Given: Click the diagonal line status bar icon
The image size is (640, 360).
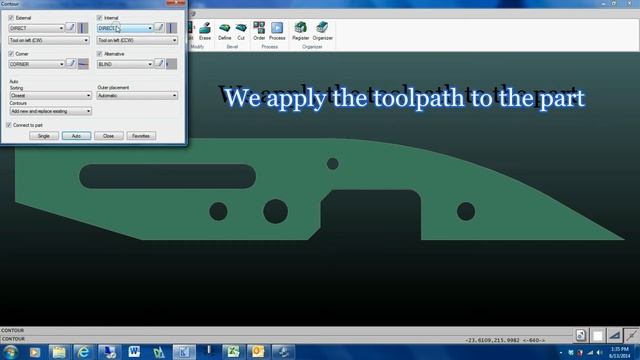Looking at the screenshot, I should (631, 336).
